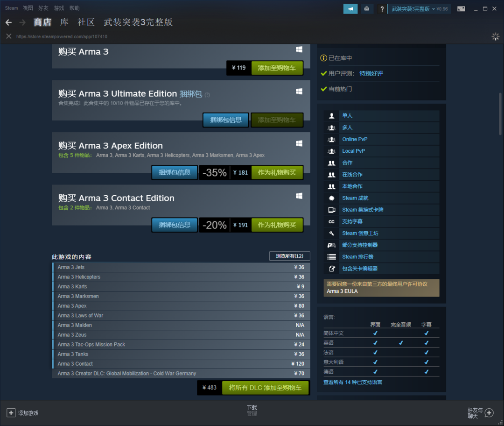Viewport: 504px width, 426px height.
Task: Click the Steam leaderboards icon
Action: click(331, 257)
